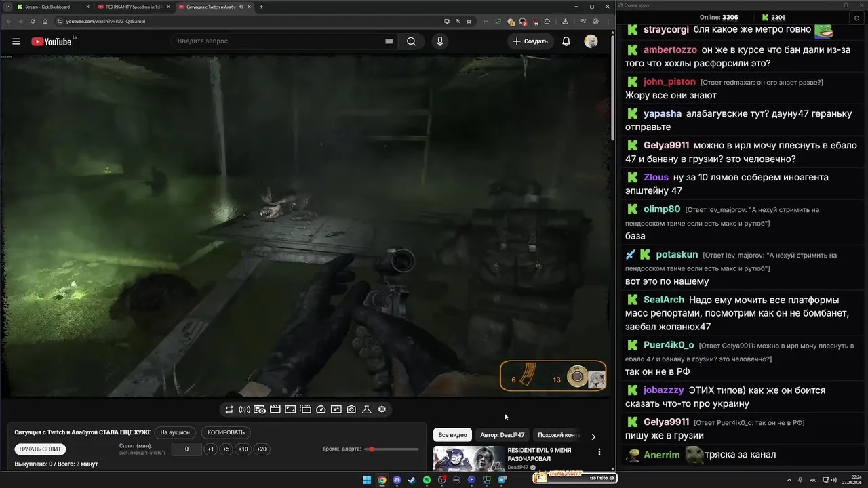Show hidden system tray icons
This screenshot has height=488, width=868.
pyautogui.click(x=790, y=480)
